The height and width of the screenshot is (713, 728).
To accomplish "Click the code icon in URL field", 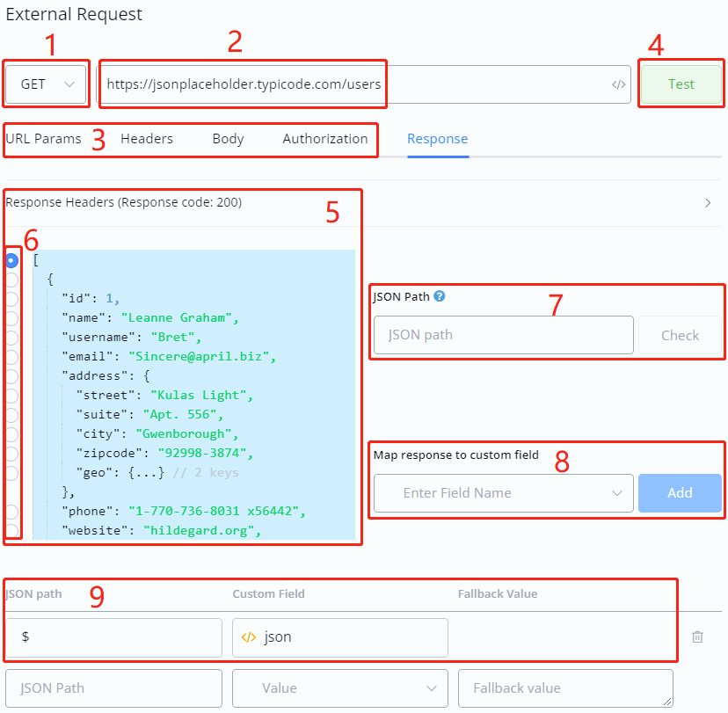I will tap(619, 85).
